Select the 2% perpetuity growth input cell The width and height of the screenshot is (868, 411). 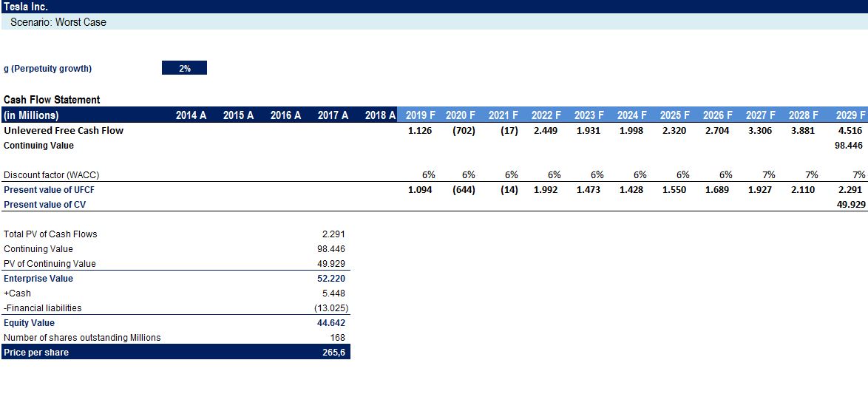(x=184, y=68)
